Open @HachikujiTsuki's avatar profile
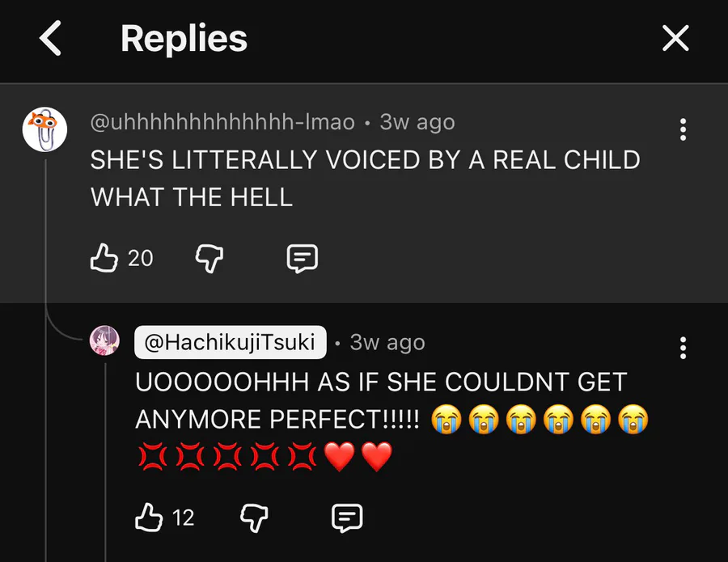This screenshot has width=728, height=562. (x=105, y=341)
